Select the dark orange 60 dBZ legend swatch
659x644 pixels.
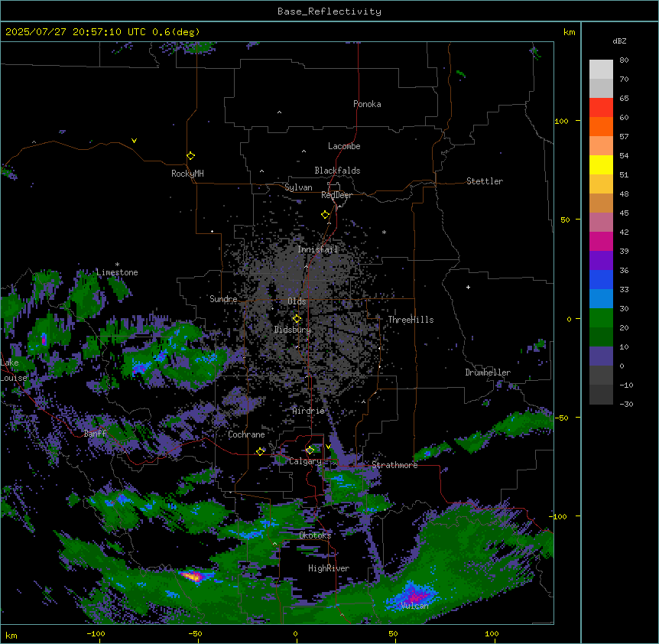(601, 126)
